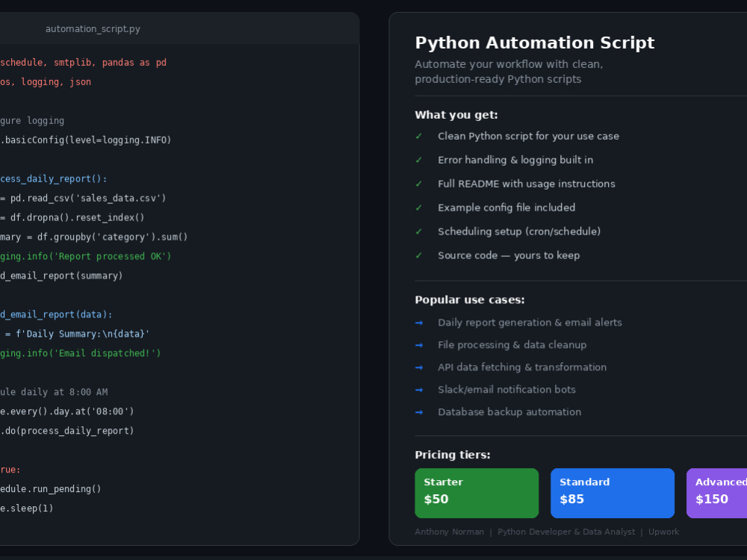Arrow icon beside 'Database backup automation'
Image resolution: width=747 pixels, height=560 pixels.
419,412
